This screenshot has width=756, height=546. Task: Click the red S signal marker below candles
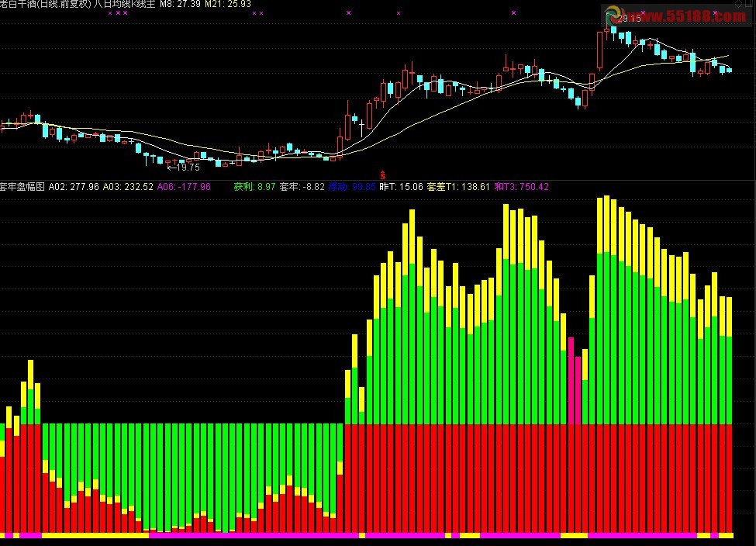pos(383,175)
